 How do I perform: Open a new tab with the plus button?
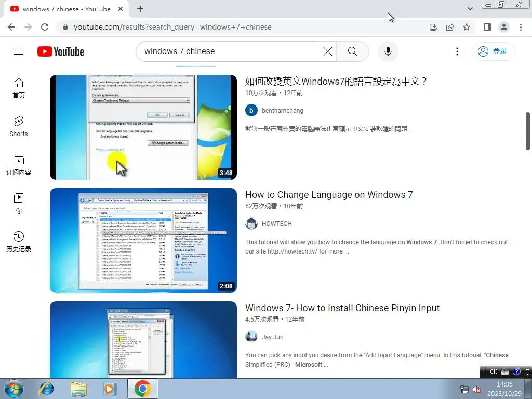coord(140,9)
